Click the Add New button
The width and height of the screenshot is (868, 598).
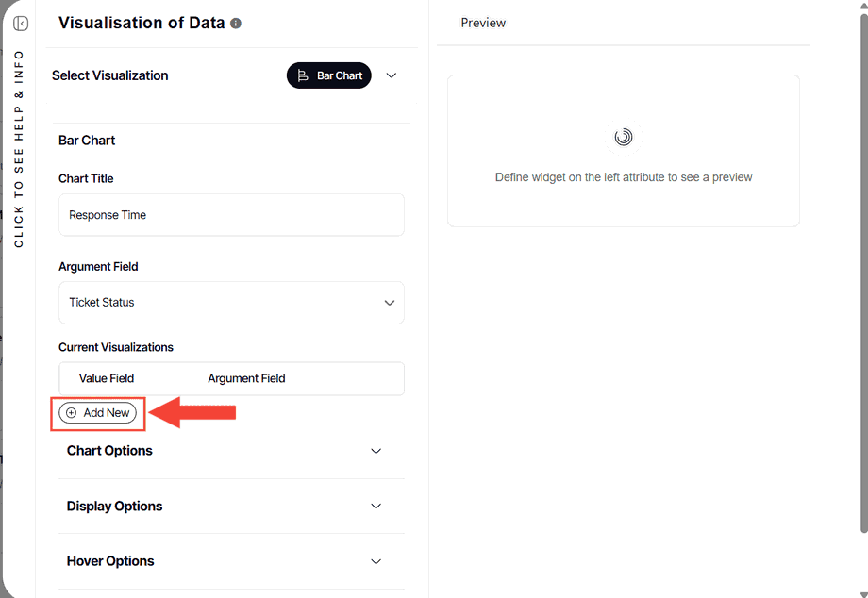coord(97,412)
